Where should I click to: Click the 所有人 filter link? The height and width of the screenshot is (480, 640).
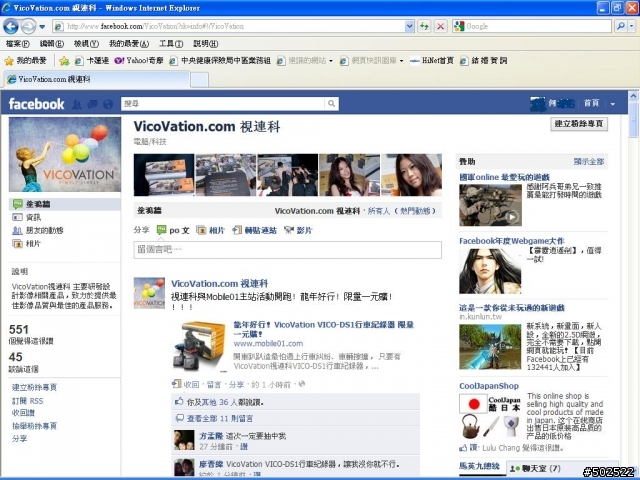pos(379,211)
